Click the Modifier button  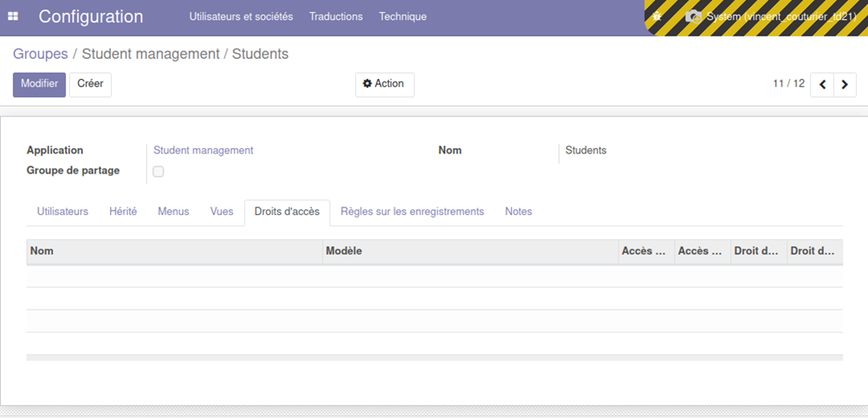coord(39,84)
